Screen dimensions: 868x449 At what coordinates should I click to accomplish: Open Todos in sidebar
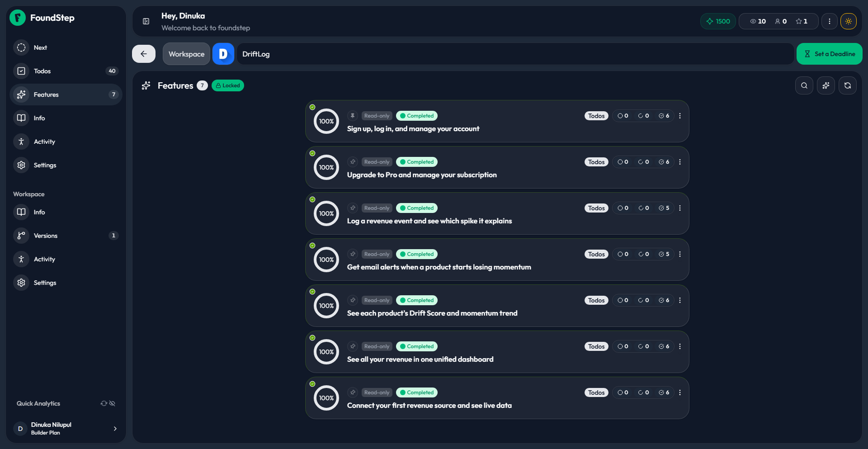[x=66, y=71]
